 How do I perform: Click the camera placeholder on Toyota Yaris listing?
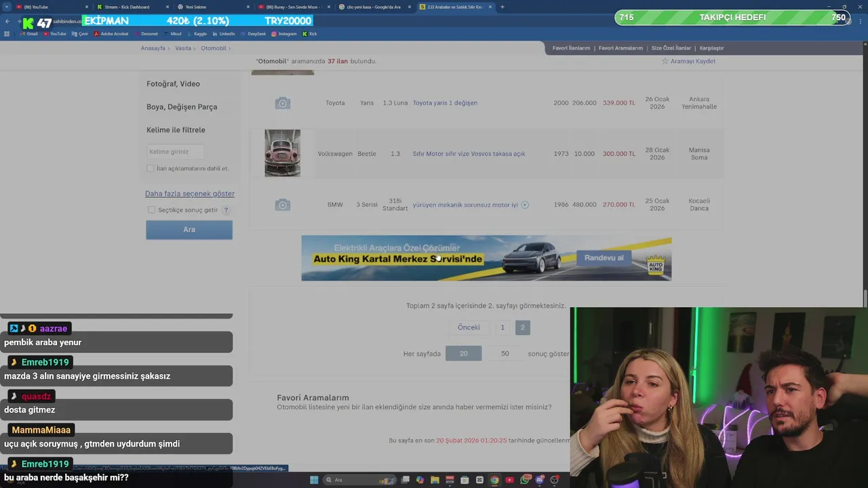pyautogui.click(x=283, y=103)
